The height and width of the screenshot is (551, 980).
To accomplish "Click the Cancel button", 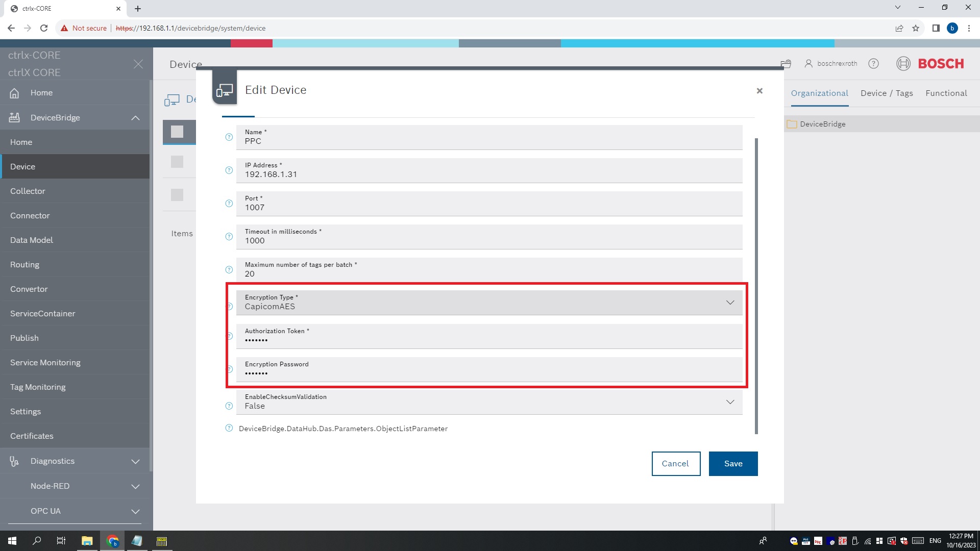I will (675, 464).
